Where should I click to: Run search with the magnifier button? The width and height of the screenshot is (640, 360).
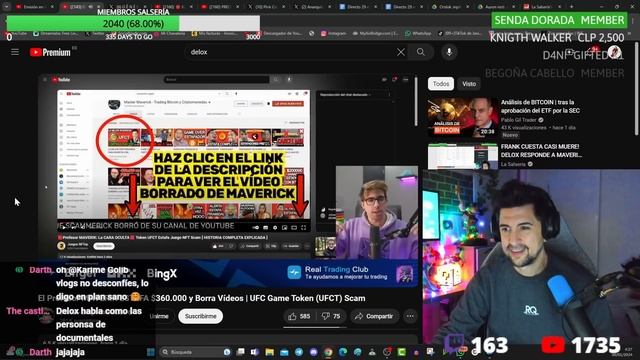coord(421,52)
